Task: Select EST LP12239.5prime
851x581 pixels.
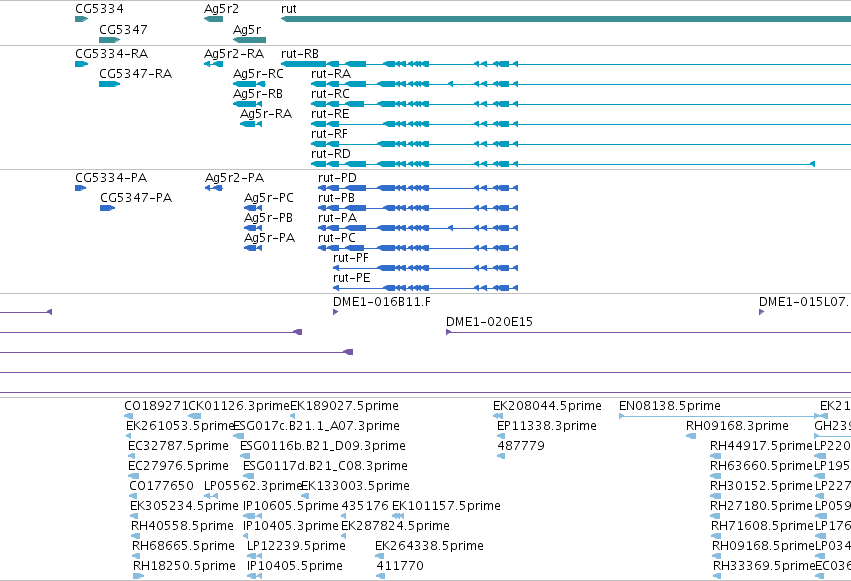Action: click(296, 547)
